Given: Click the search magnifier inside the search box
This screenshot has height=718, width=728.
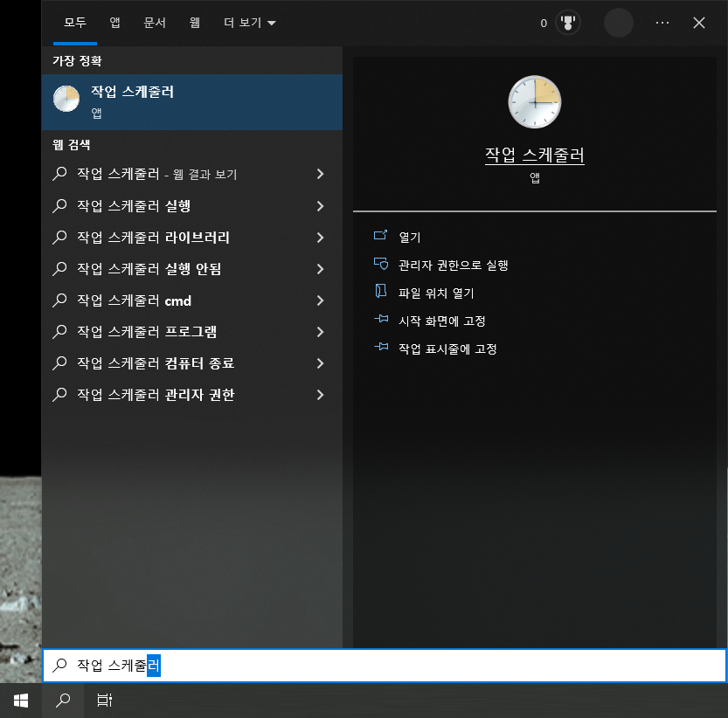Looking at the screenshot, I should click(59, 666).
